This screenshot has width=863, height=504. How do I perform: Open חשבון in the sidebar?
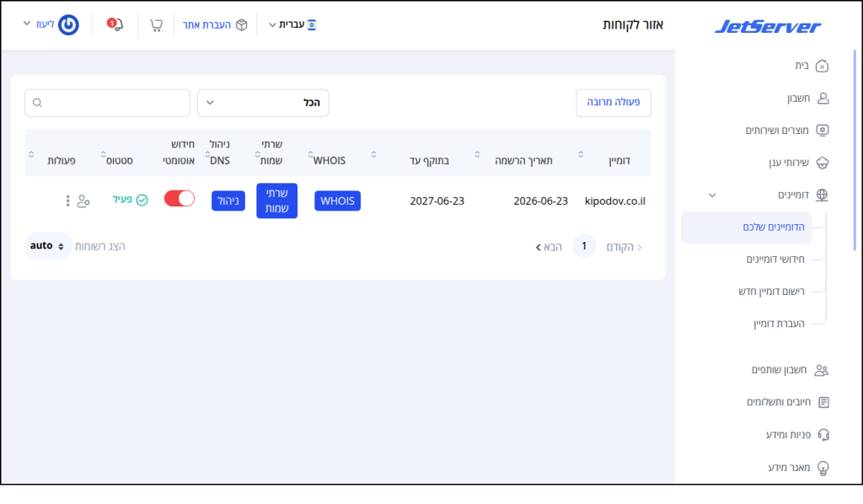798,98
